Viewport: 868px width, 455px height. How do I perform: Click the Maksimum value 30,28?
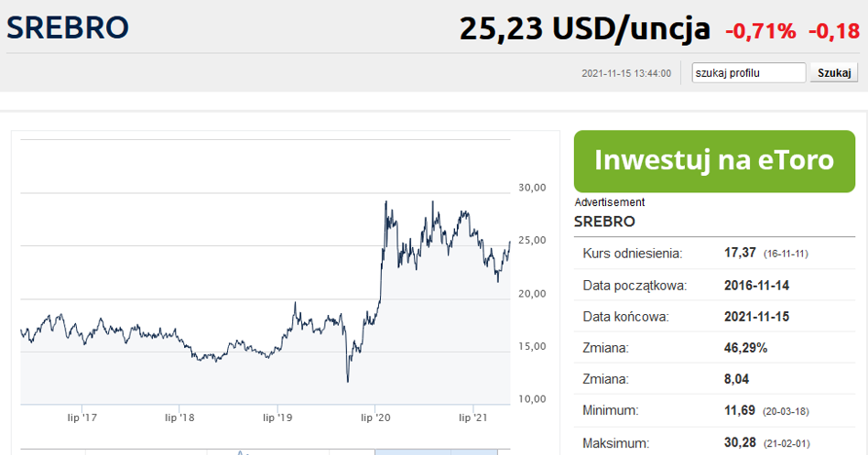pos(740,443)
